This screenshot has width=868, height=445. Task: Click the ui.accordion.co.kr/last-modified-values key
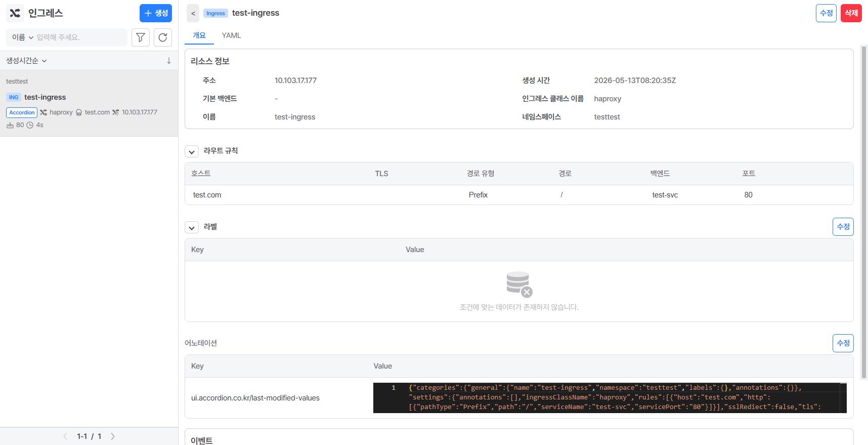click(x=255, y=398)
